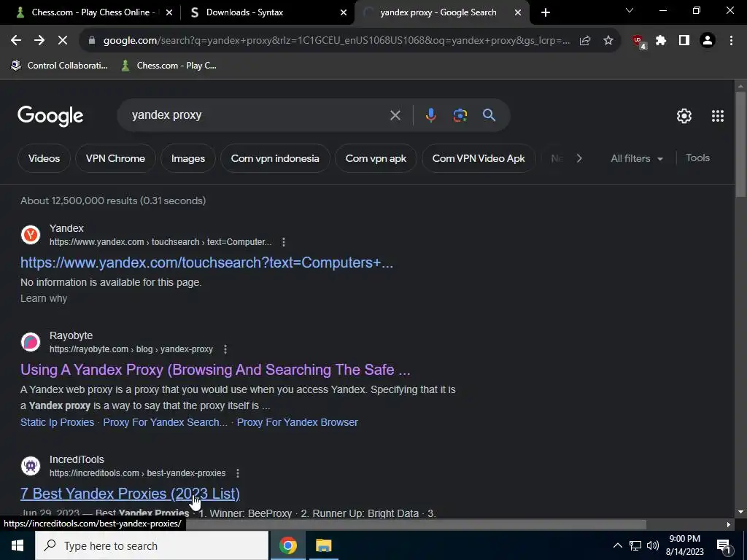This screenshot has width=747, height=560.
Task: Open search Tools
Action: 697,157
